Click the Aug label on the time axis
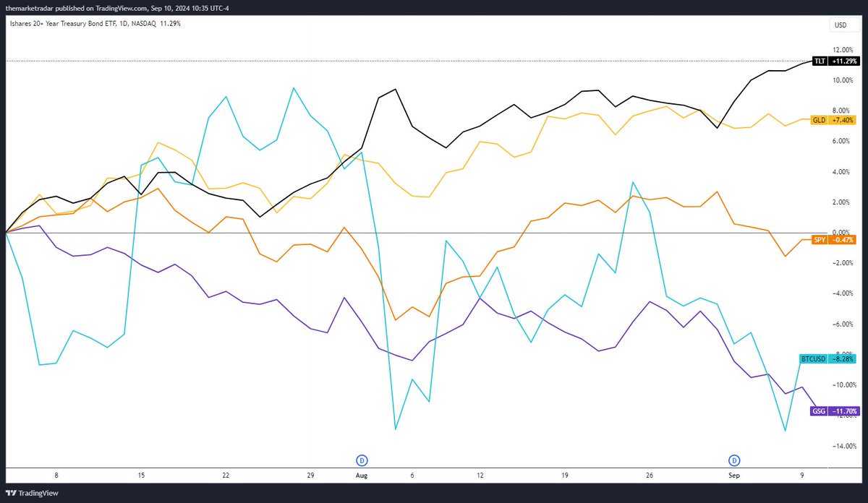The image size is (868, 503). coord(361,476)
